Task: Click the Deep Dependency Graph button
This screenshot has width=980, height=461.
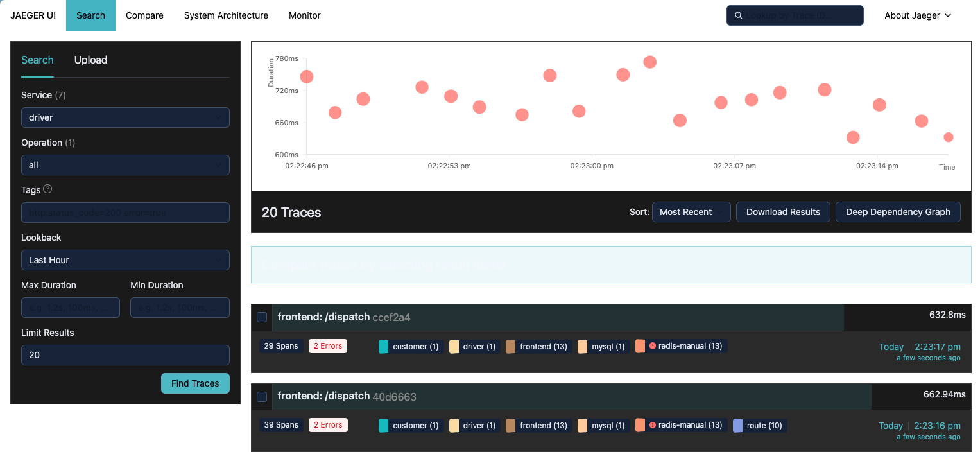Action: [x=897, y=212]
